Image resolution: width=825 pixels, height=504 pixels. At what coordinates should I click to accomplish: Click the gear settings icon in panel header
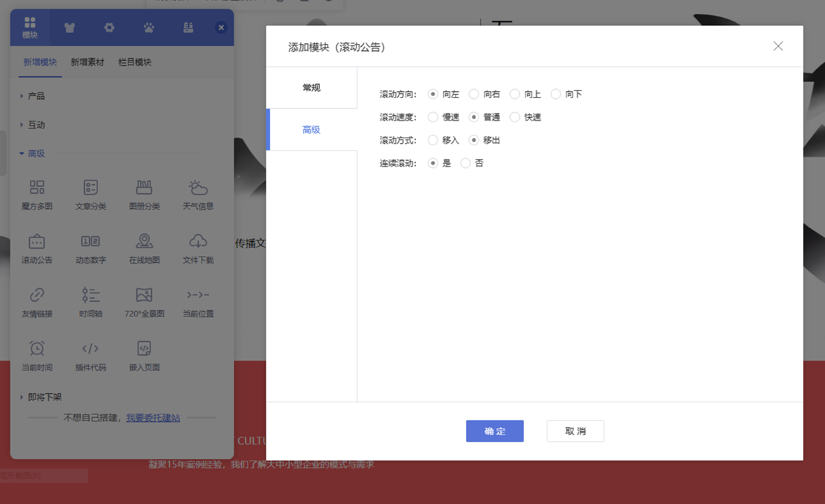click(109, 27)
